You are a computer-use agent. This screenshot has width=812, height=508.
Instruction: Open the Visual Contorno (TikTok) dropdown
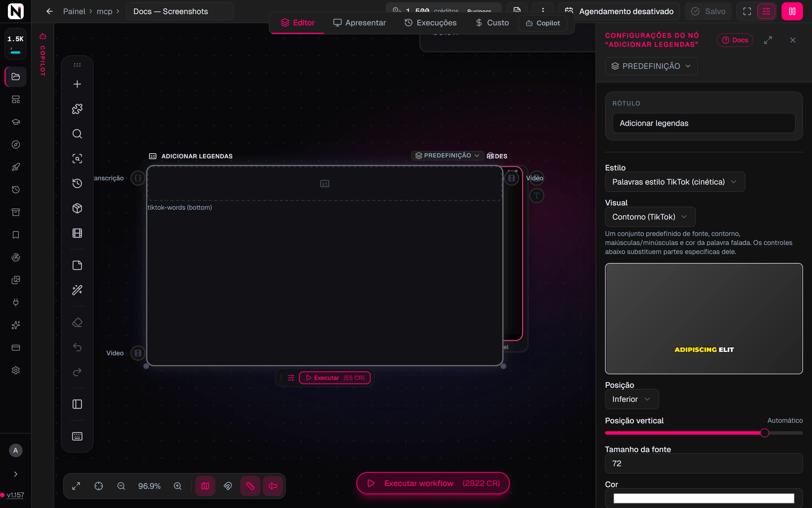point(650,217)
